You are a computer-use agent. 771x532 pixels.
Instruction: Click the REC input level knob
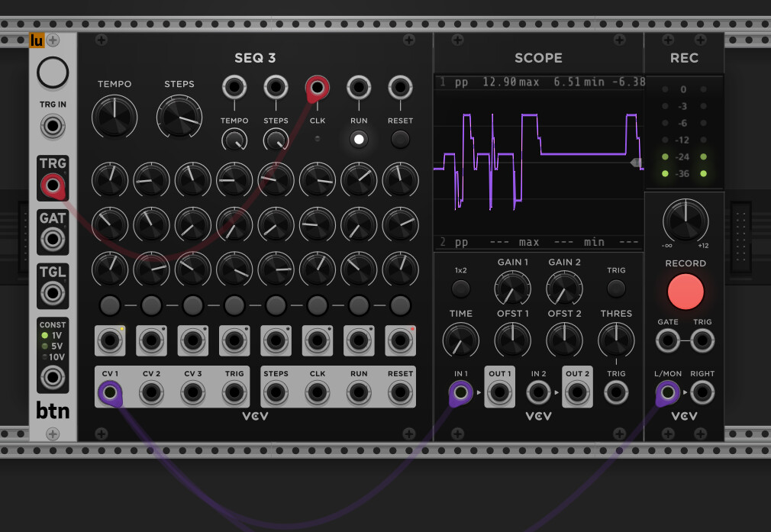click(x=686, y=221)
